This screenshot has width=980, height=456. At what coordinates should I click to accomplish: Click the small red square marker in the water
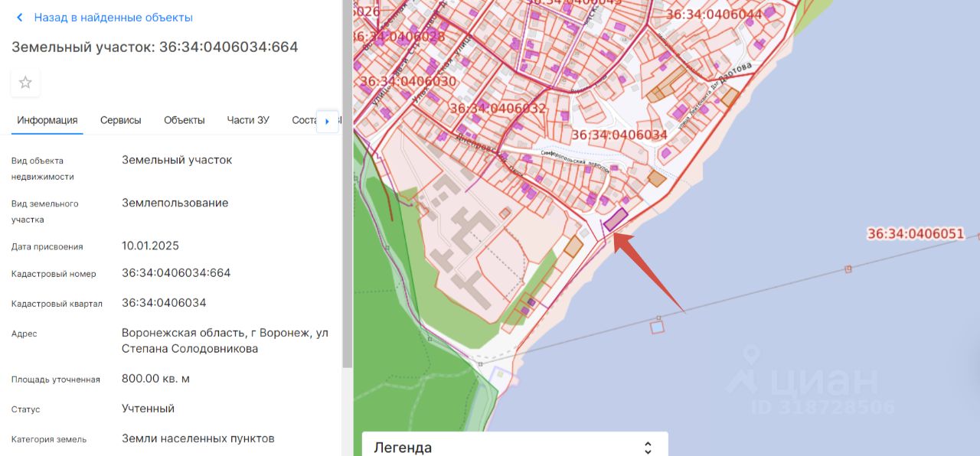point(657,327)
